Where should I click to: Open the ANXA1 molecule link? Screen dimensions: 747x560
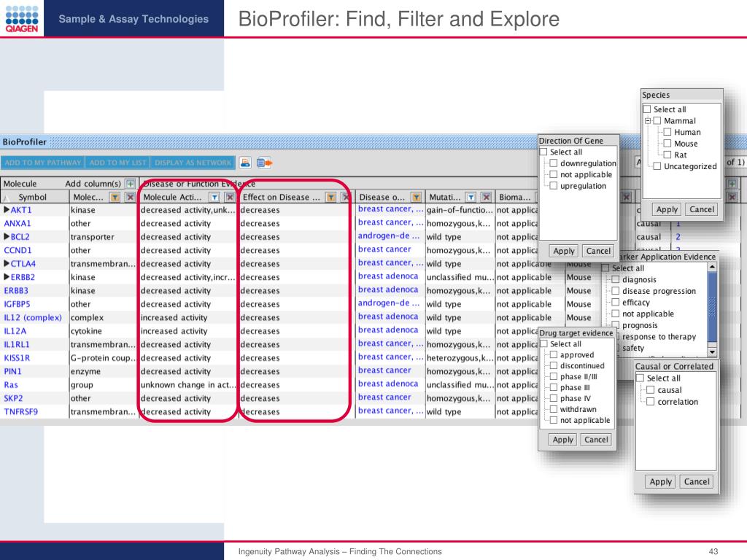pos(18,223)
